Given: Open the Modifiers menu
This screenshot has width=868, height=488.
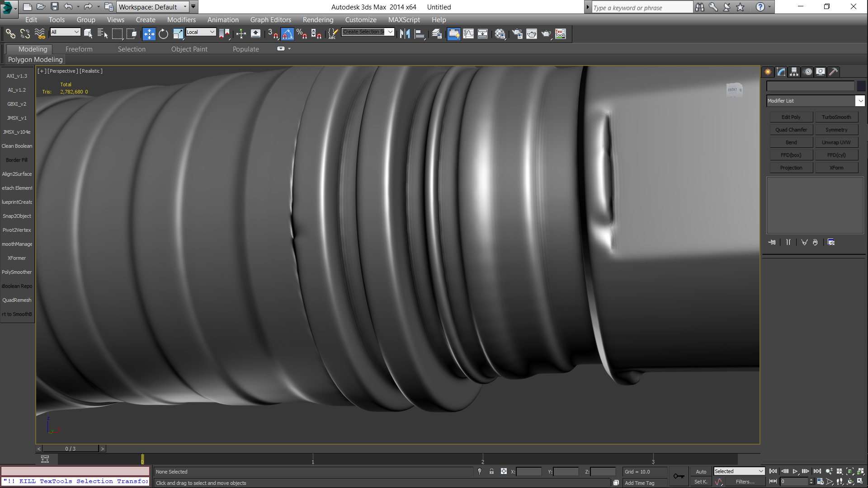Looking at the screenshot, I should [181, 20].
